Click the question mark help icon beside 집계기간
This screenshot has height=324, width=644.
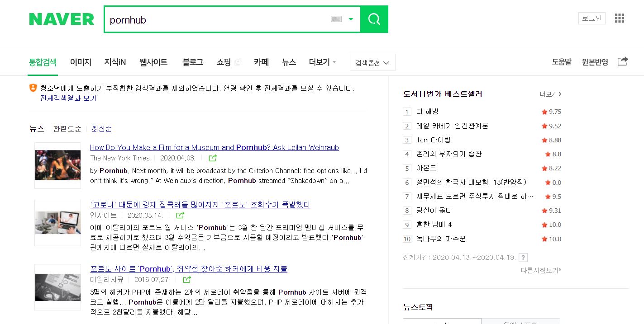click(x=523, y=258)
